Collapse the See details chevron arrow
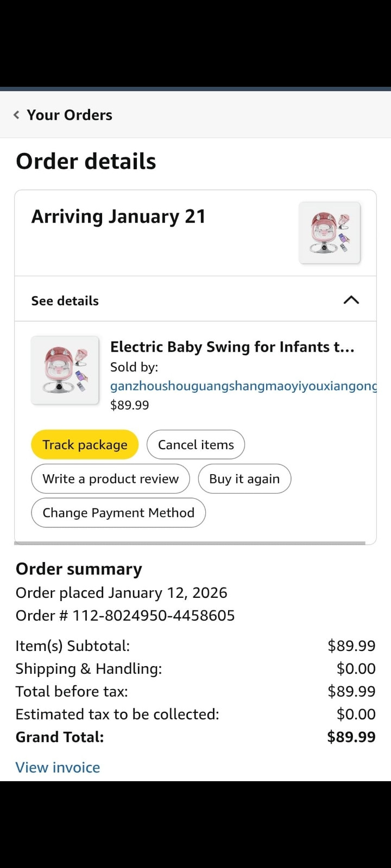The height and width of the screenshot is (868, 391). tap(351, 300)
